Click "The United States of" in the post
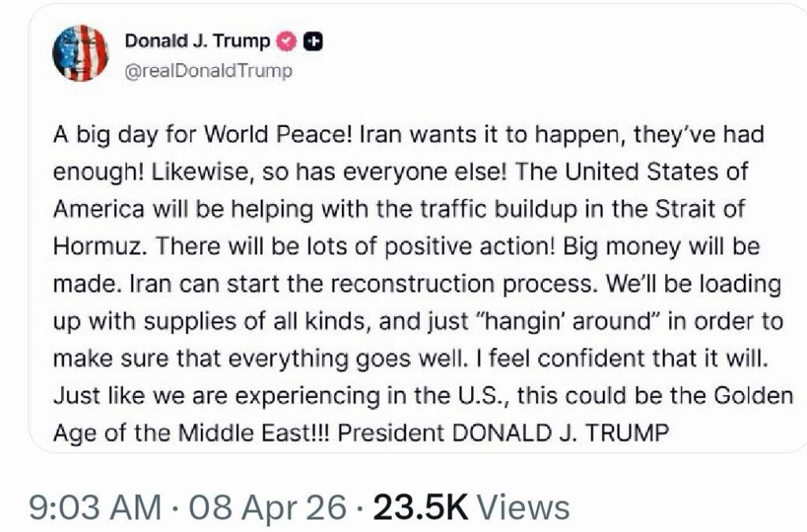 point(637,173)
